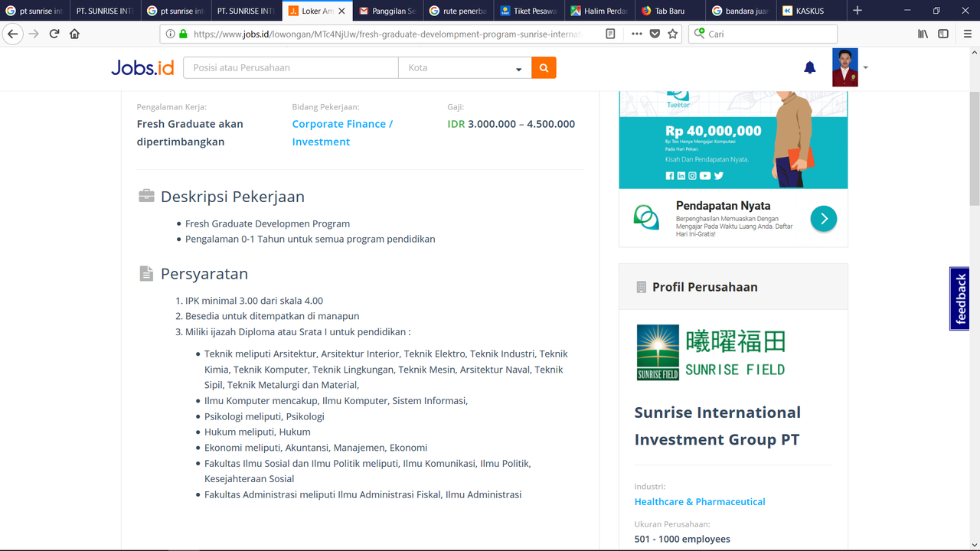Switch to the first PT. SUNRISE INT tab

pyautogui.click(x=106, y=11)
